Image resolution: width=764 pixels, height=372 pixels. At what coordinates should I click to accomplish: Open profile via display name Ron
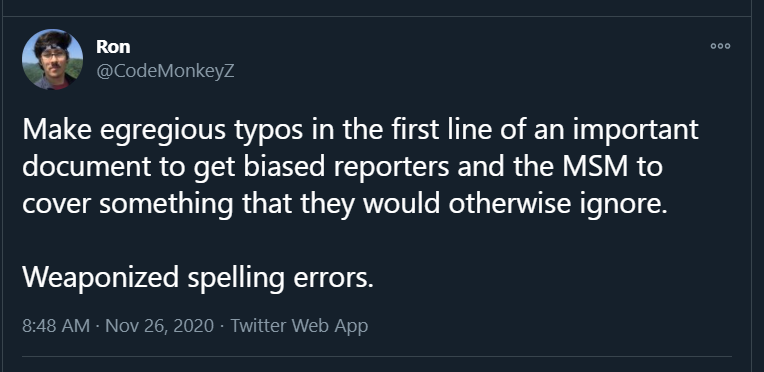coord(113,47)
